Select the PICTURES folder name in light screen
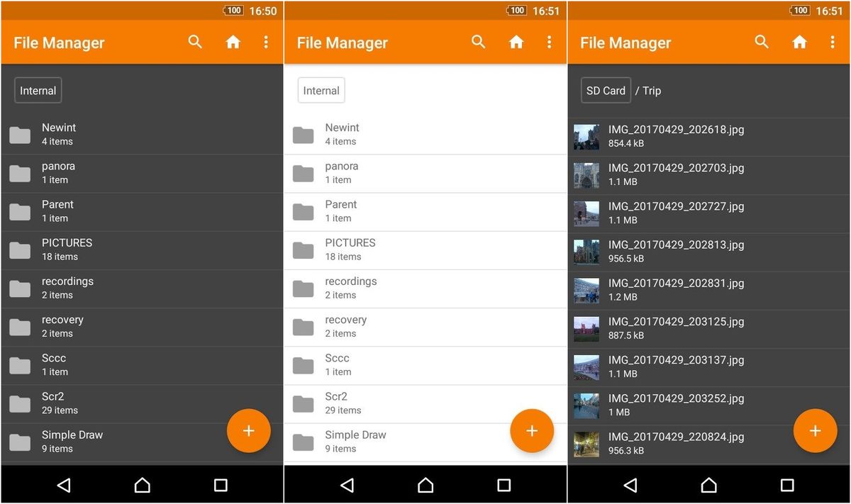This screenshot has width=851, height=504. point(350,242)
